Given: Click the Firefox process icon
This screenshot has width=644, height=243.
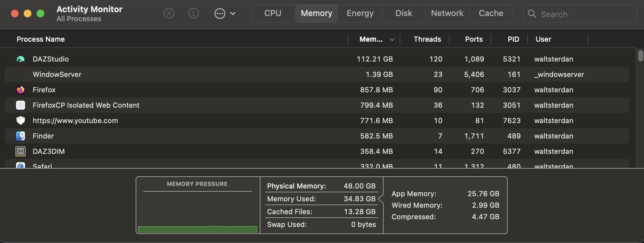Looking at the screenshot, I should (21, 90).
